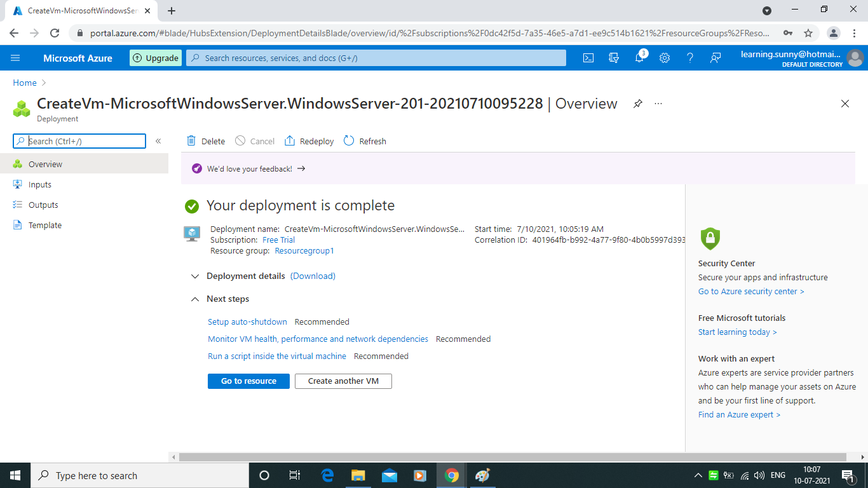Image resolution: width=868 pixels, height=488 pixels.
Task: Open Azure Cloud Shell from top bar
Action: point(588,57)
